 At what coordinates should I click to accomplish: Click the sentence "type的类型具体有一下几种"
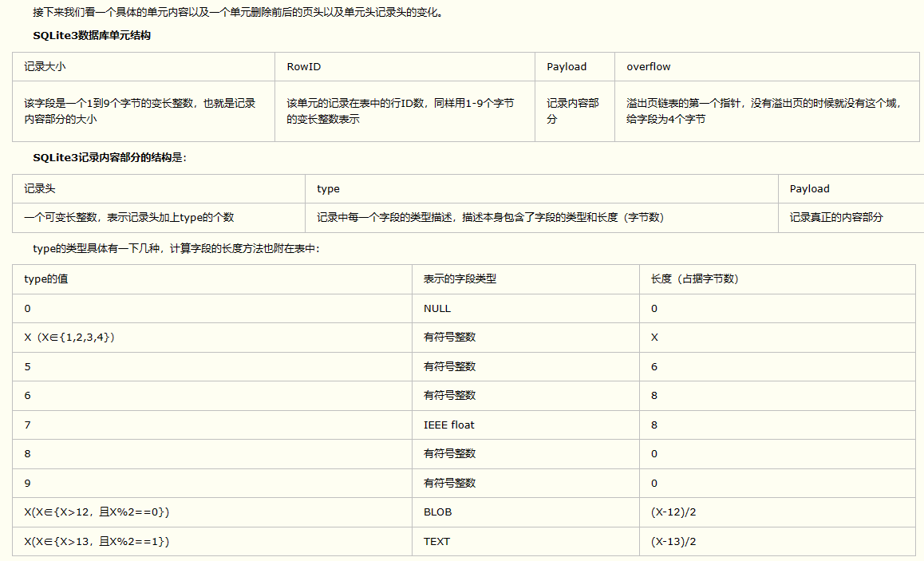tap(176, 249)
